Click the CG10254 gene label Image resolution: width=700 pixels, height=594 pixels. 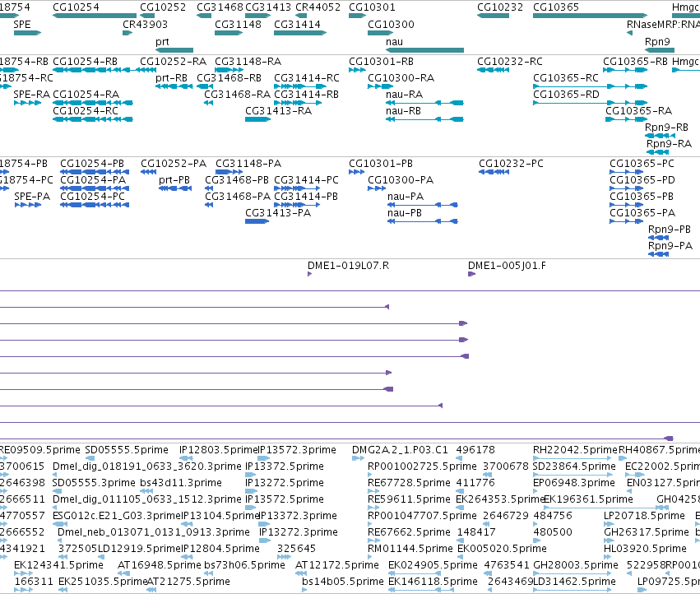tap(76, 7)
